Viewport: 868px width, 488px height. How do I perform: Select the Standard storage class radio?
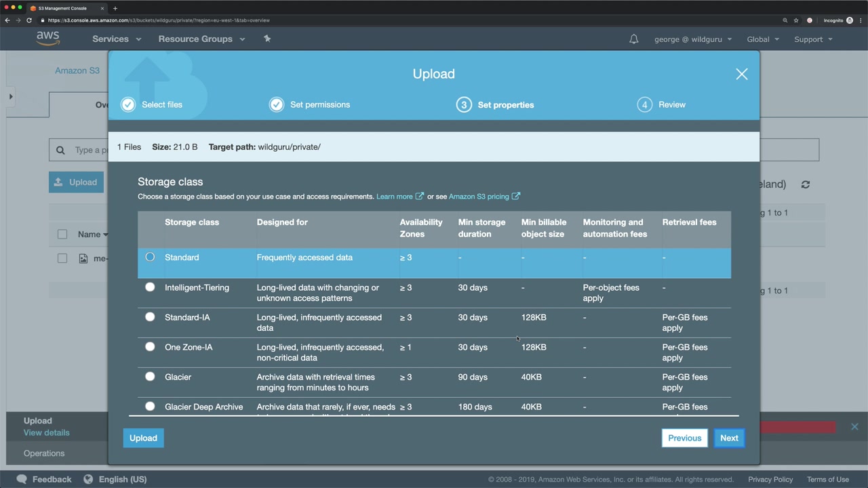[x=150, y=257]
